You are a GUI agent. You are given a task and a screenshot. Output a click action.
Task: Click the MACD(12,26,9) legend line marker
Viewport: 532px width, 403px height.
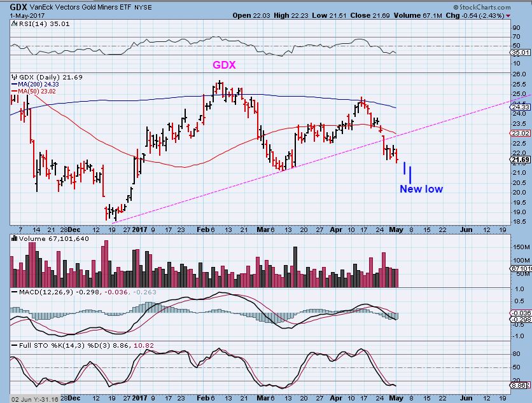click(x=14, y=292)
